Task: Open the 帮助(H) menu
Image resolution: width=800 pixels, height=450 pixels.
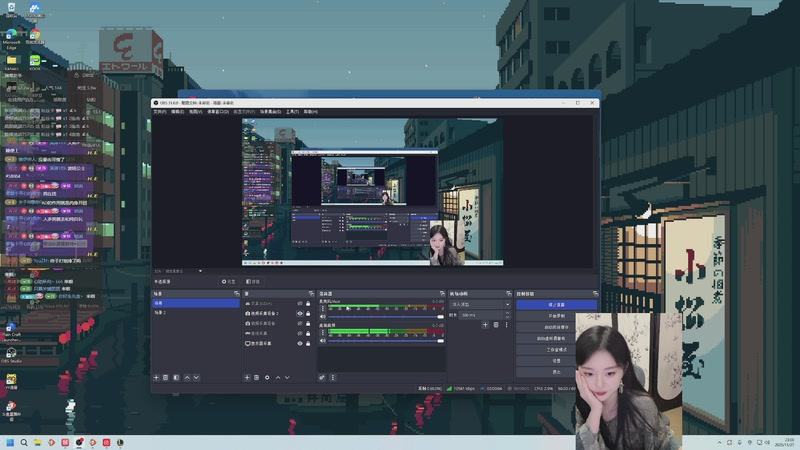Action: pyautogui.click(x=311, y=112)
